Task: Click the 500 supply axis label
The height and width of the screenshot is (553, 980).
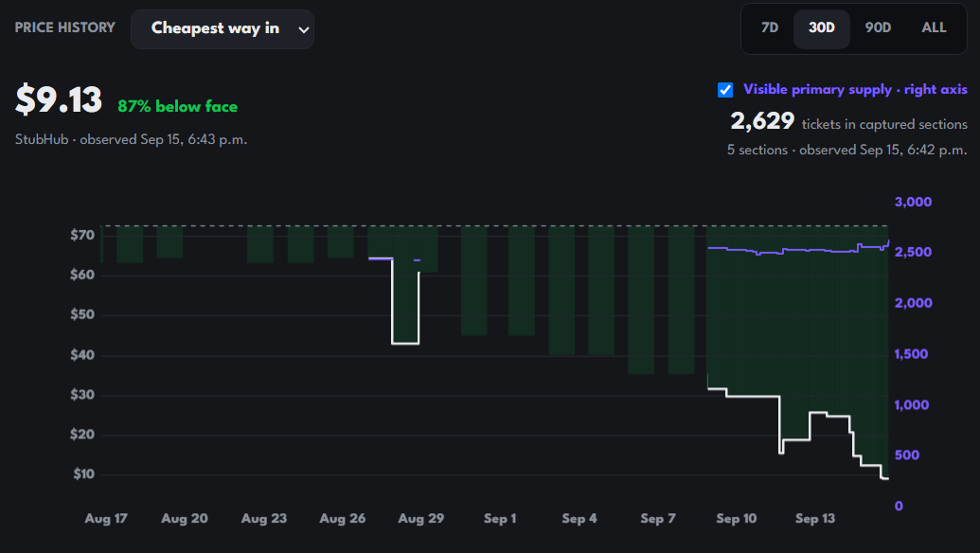Action: tap(907, 455)
